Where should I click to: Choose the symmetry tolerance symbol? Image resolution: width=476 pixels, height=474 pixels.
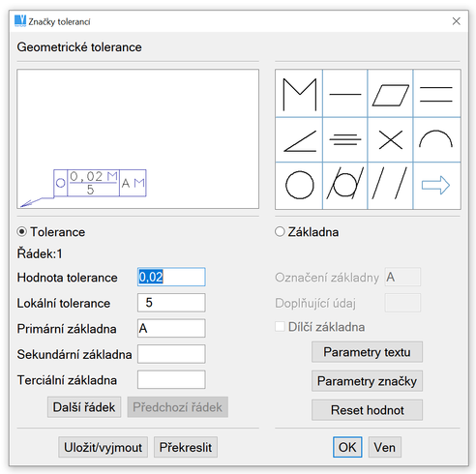(x=345, y=140)
